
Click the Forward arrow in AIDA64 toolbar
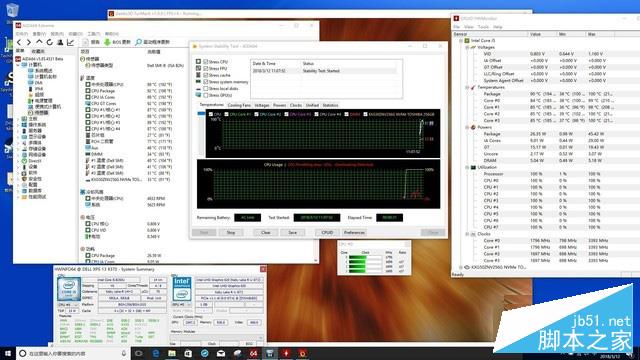pos(29,42)
